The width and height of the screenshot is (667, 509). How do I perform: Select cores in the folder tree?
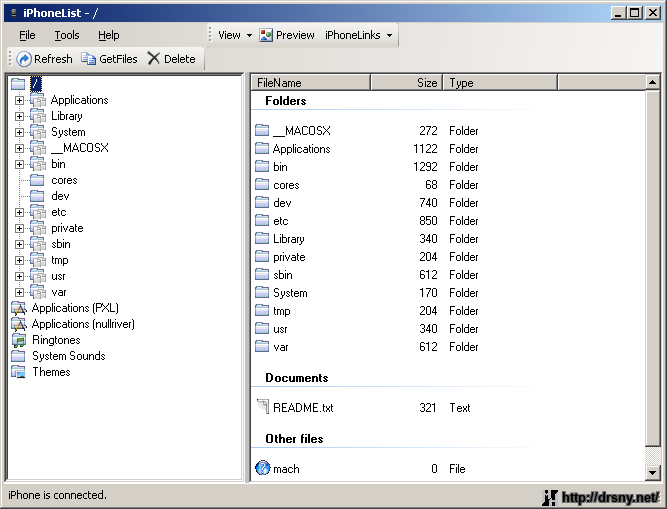coord(64,180)
